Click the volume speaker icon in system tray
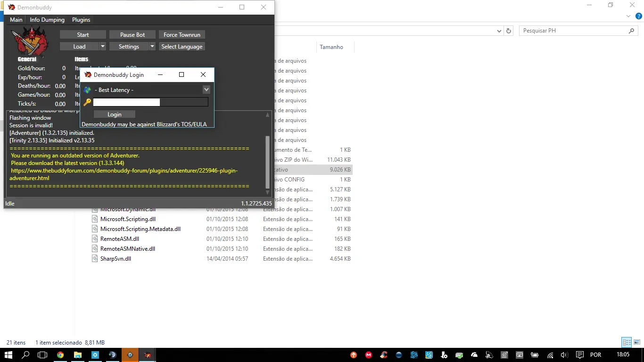The height and width of the screenshot is (362, 644). pyautogui.click(x=565, y=355)
